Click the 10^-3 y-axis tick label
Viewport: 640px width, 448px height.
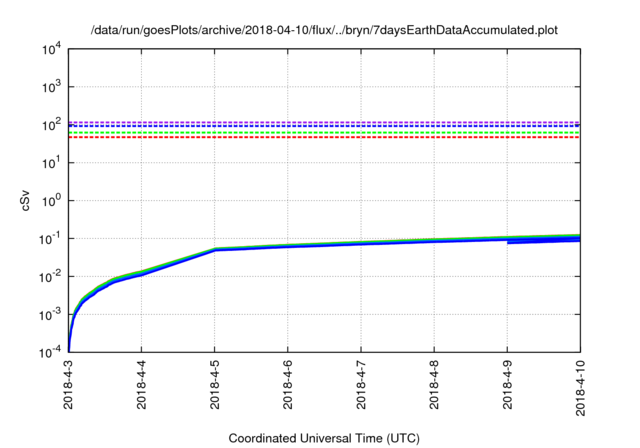pyautogui.click(x=50, y=315)
